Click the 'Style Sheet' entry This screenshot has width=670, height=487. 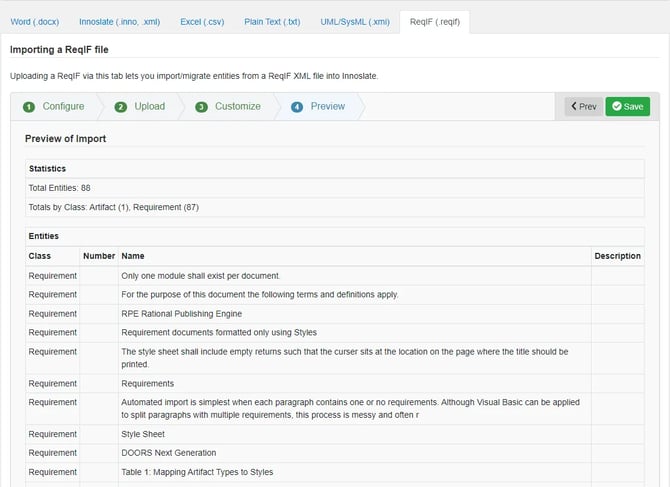(x=143, y=434)
